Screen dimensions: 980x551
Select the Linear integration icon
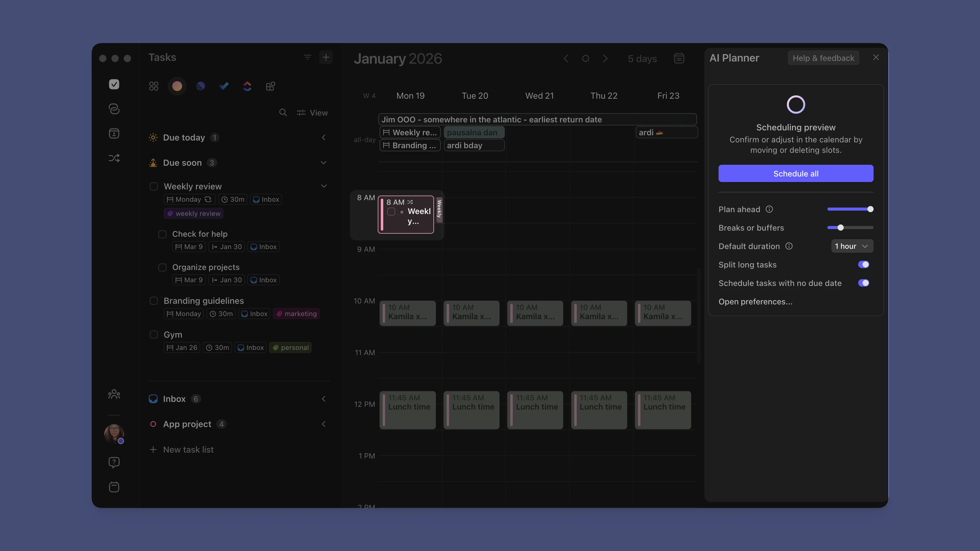(x=201, y=86)
